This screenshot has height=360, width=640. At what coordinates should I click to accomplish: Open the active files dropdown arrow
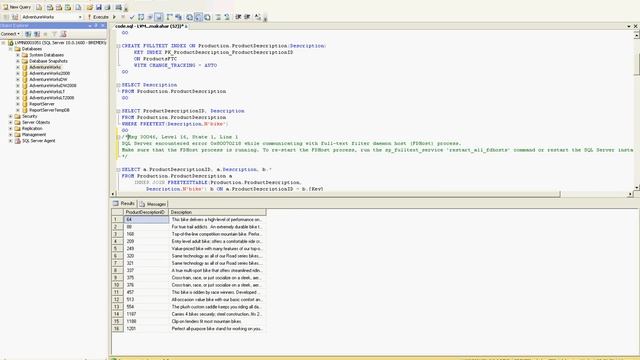pos(629,26)
